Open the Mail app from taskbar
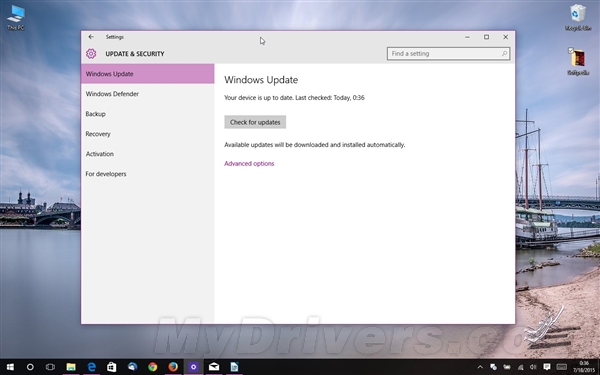 (x=214, y=367)
